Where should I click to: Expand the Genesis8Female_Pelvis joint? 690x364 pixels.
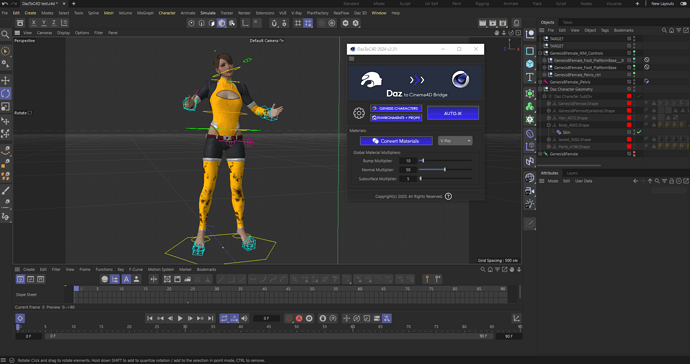pyautogui.click(x=540, y=82)
